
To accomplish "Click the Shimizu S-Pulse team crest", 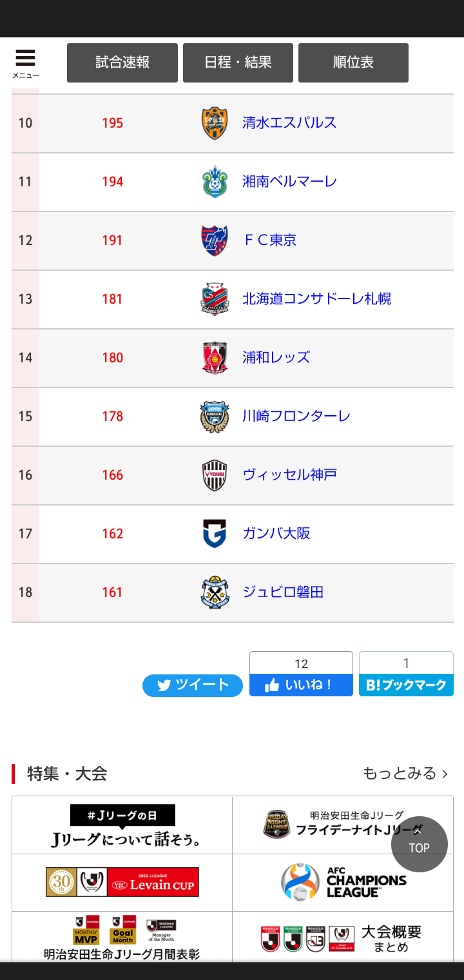I will (215, 123).
